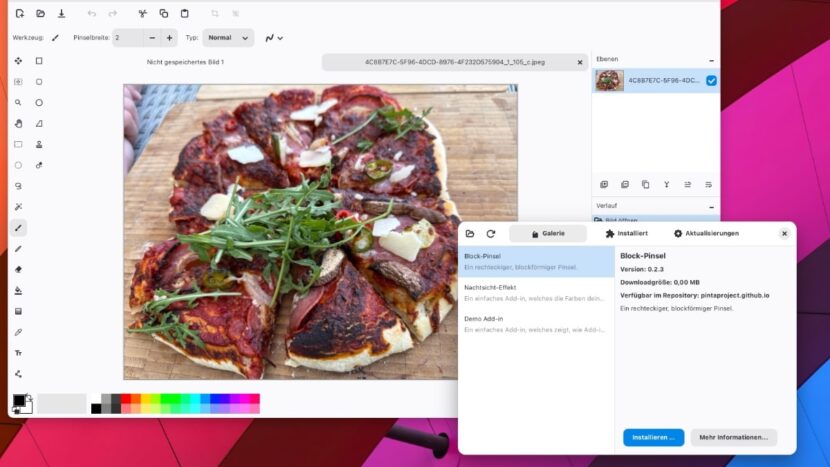Expand the brush stroke style dropdown
The image size is (830, 467).
pyautogui.click(x=274, y=38)
